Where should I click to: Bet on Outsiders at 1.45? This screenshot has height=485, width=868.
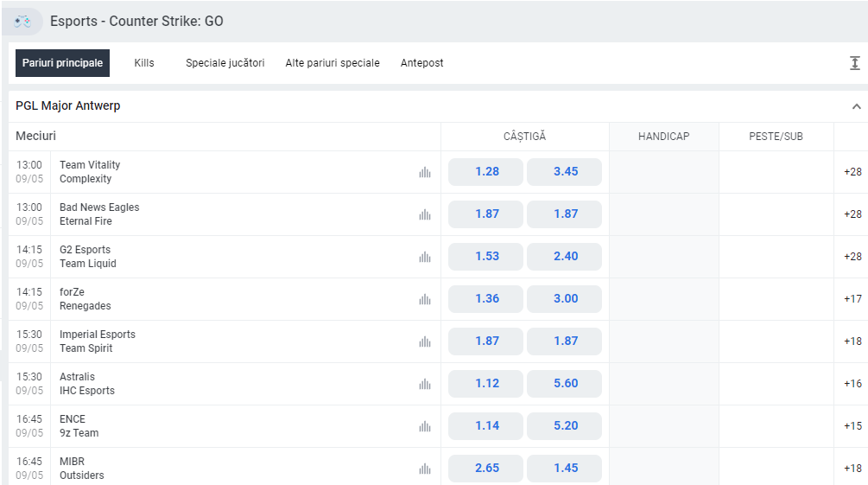click(x=564, y=469)
